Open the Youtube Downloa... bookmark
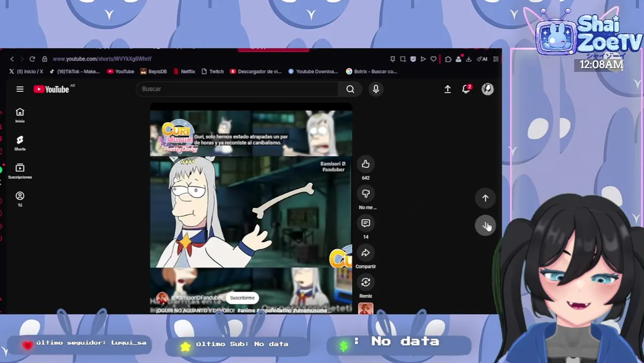 coord(313,72)
